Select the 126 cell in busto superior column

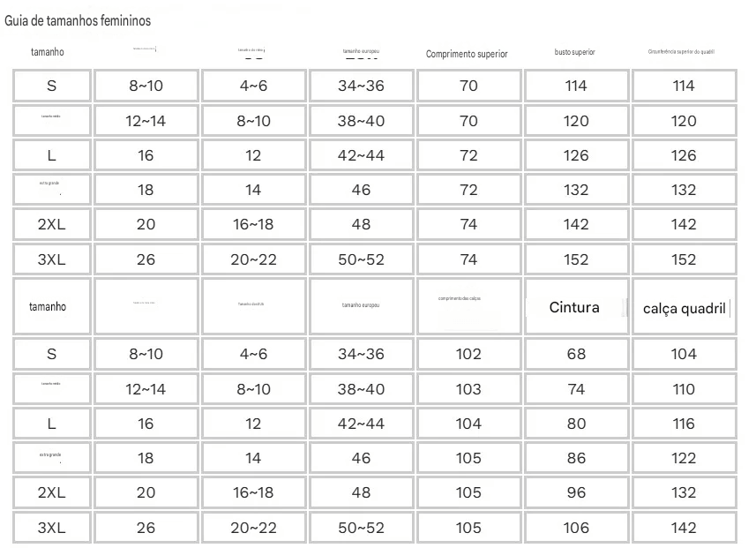point(577,155)
